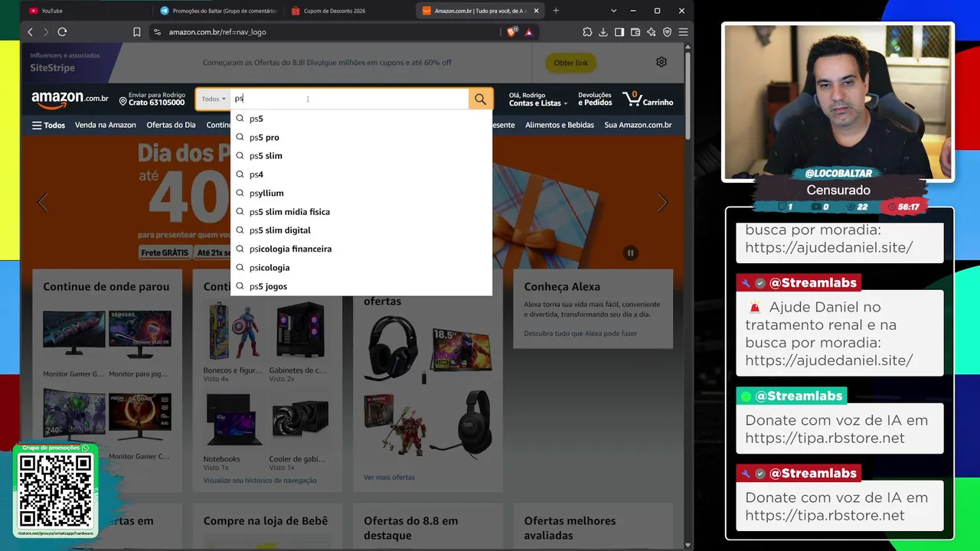Expand the Todos search category dropdown

[x=214, y=99]
